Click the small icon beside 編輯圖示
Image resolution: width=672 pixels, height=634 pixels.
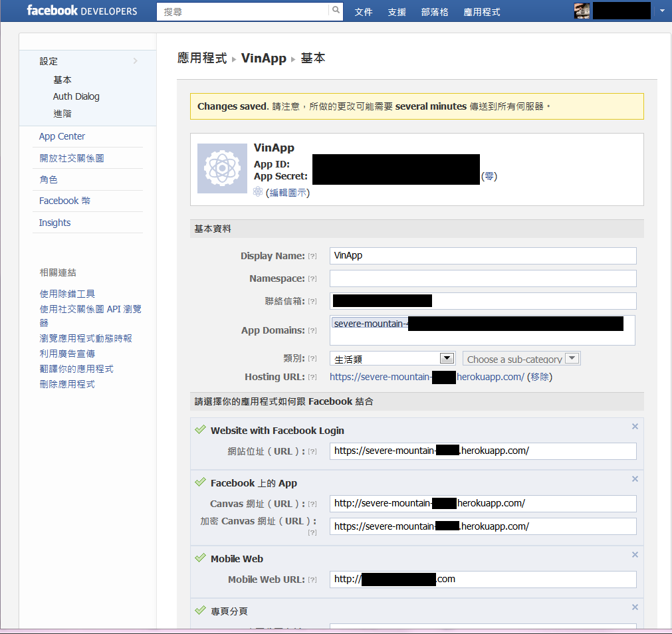[258, 192]
